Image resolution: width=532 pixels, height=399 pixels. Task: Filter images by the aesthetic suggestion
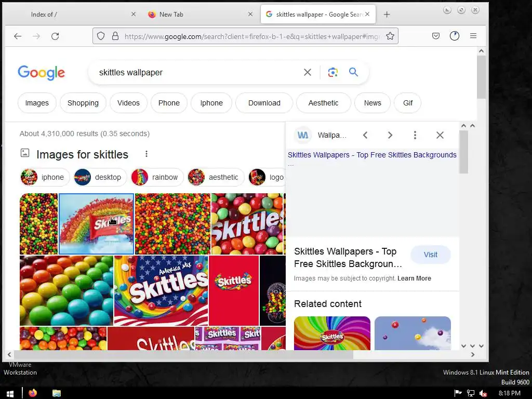point(216,177)
